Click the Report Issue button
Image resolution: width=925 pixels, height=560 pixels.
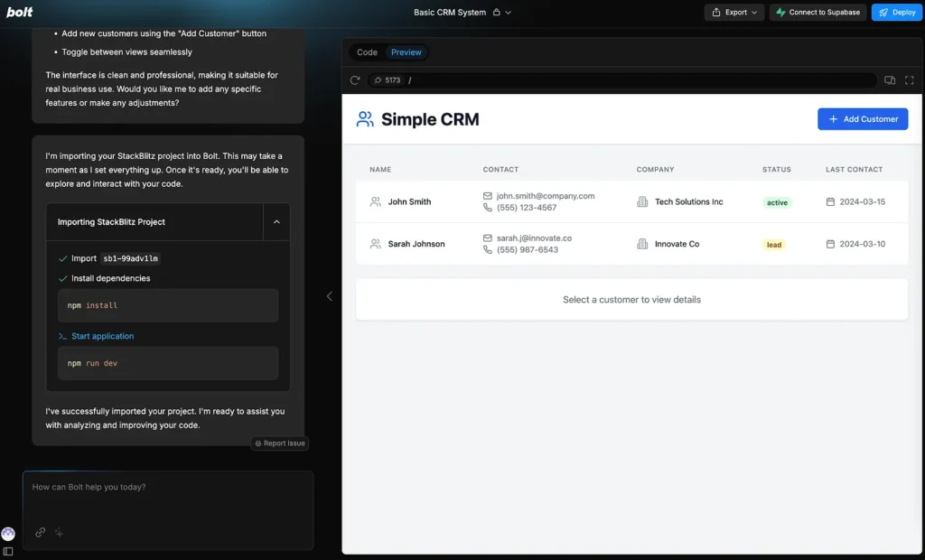click(280, 443)
